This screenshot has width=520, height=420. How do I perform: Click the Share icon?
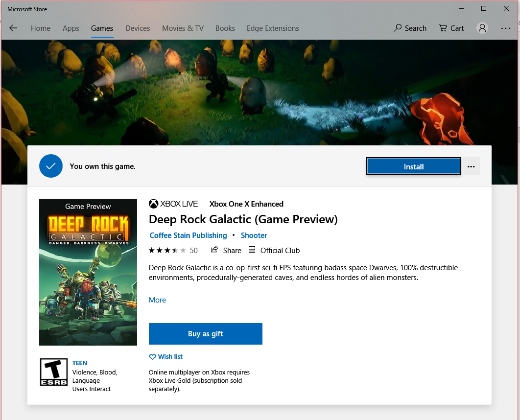[x=214, y=250]
